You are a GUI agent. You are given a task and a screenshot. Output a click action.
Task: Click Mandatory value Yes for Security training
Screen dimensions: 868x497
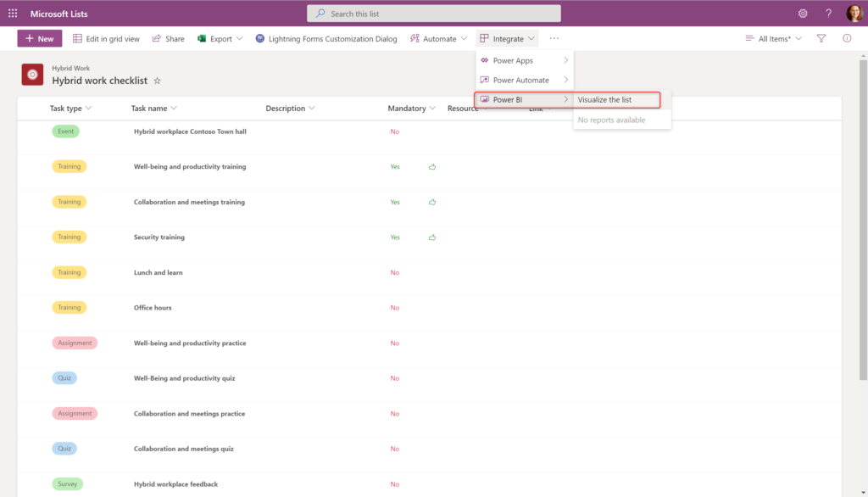point(395,237)
